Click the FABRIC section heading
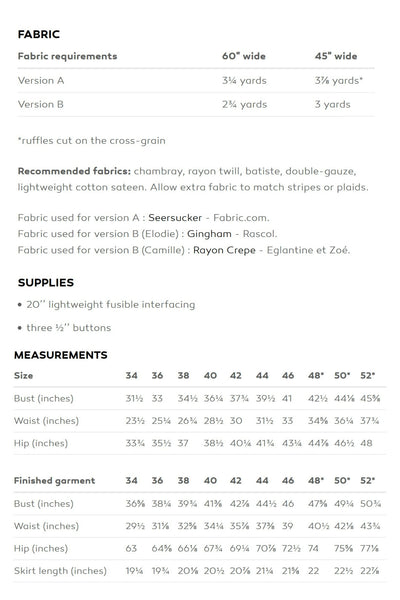This screenshot has width=400, height=600. [x=39, y=34]
